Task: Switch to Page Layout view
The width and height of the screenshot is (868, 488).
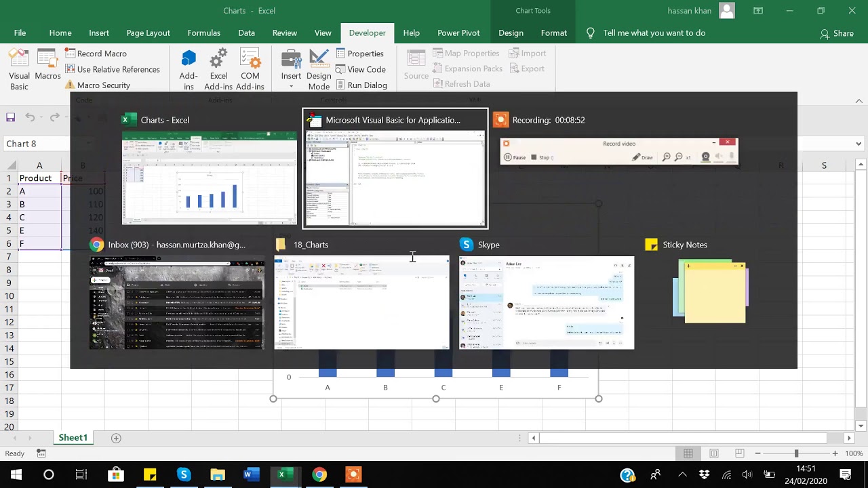Action: pos(714,453)
